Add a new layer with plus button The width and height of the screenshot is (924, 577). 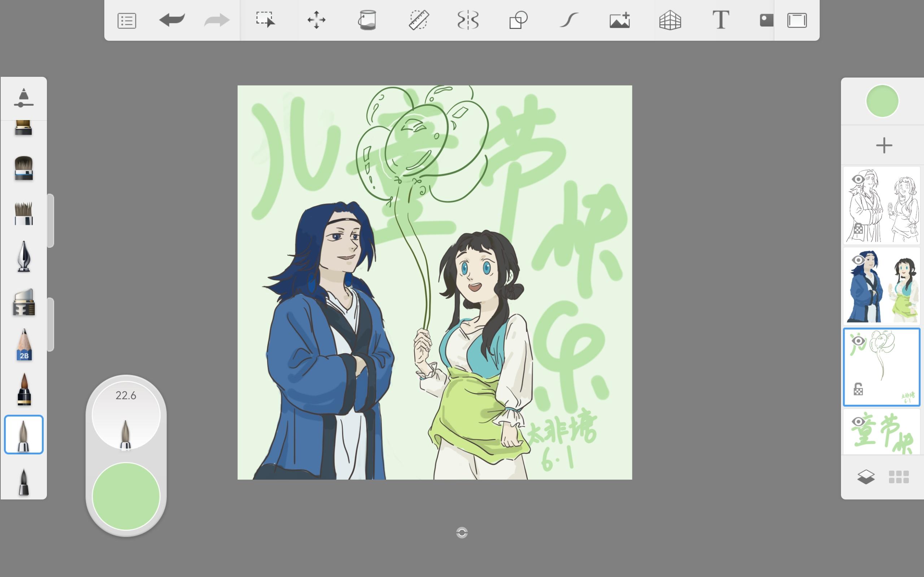coord(884,145)
